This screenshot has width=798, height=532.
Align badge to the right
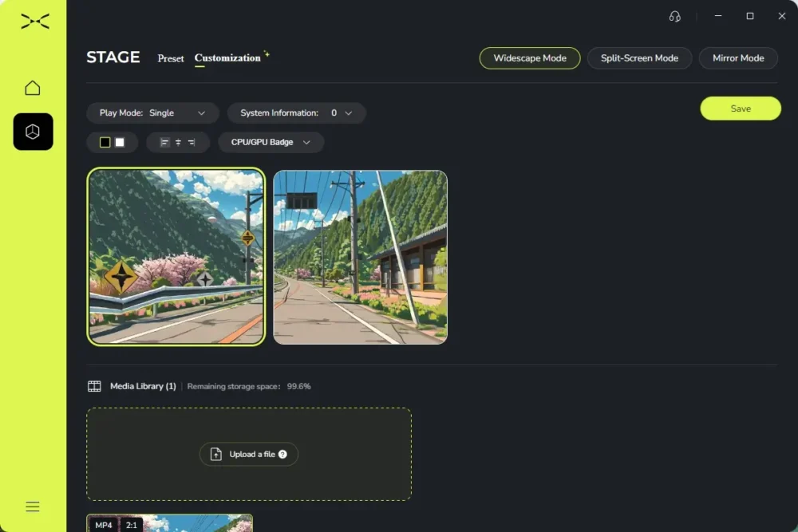pyautogui.click(x=192, y=143)
